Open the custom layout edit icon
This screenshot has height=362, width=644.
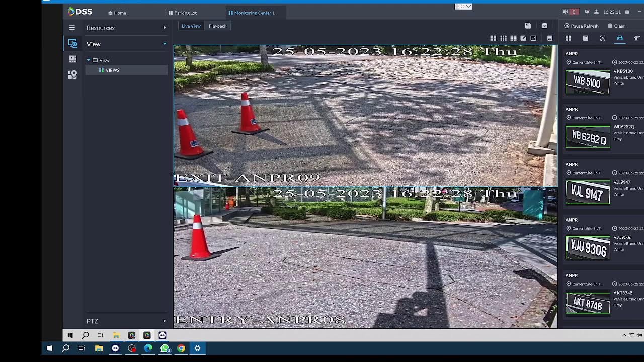tap(523, 38)
